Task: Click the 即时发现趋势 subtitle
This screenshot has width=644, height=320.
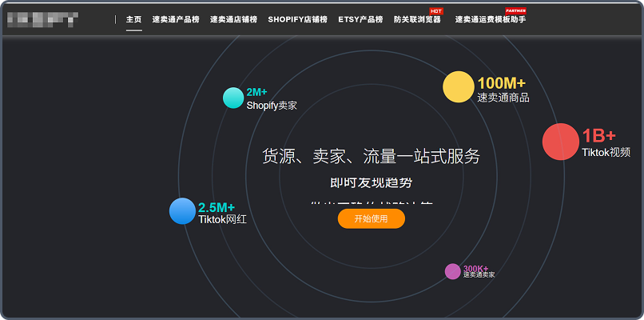Action: click(372, 182)
